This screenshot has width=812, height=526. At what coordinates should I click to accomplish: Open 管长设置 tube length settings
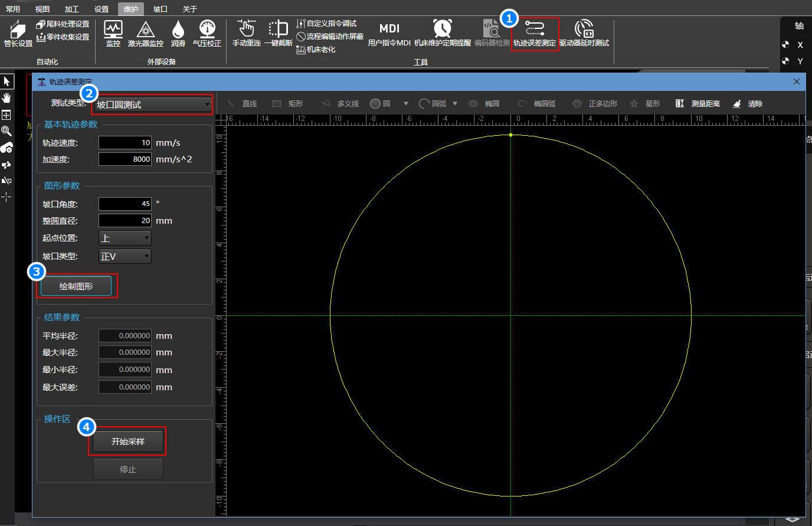pos(18,34)
